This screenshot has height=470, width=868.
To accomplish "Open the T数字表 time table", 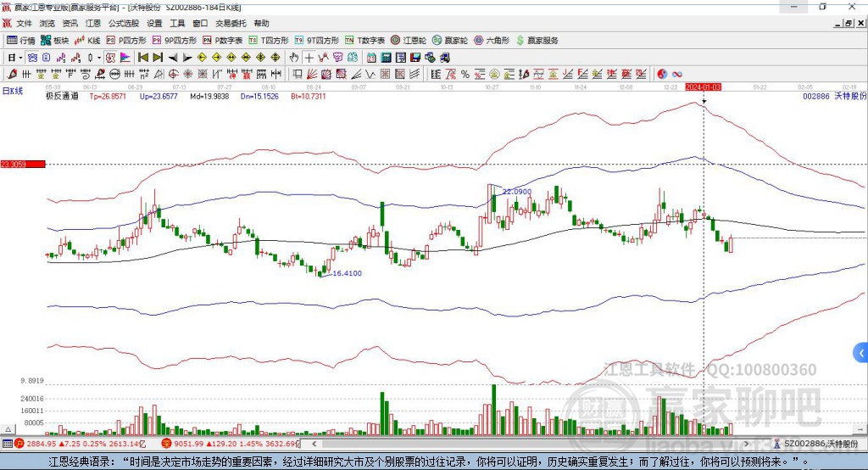I will click(364, 41).
